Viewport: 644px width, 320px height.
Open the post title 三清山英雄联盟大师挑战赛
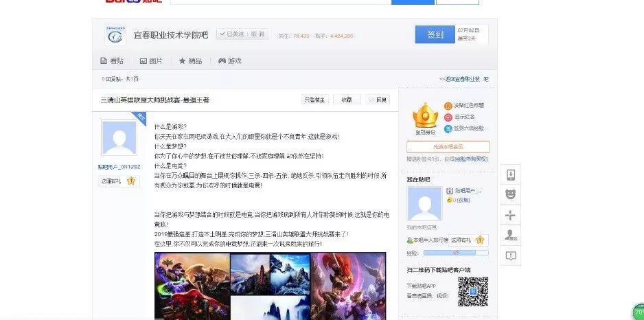pos(155,100)
